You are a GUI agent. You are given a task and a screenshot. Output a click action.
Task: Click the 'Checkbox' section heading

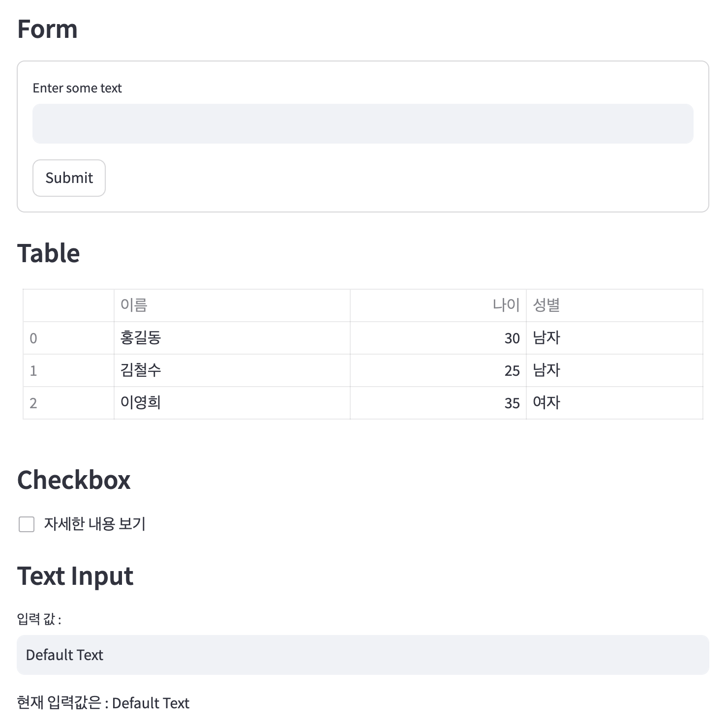pyautogui.click(x=74, y=480)
